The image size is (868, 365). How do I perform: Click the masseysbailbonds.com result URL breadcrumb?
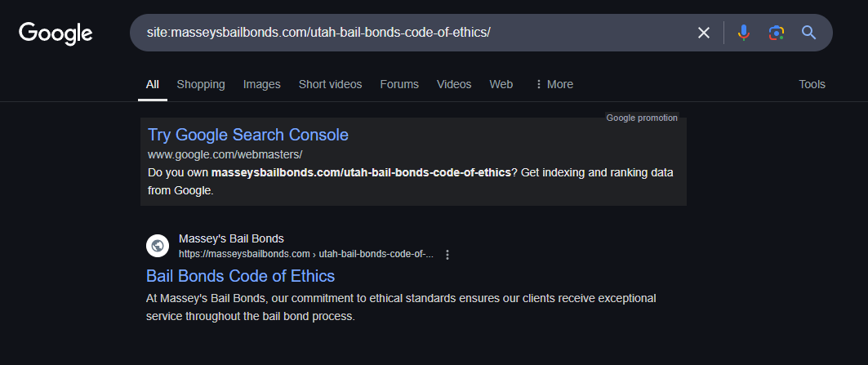tap(306, 255)
